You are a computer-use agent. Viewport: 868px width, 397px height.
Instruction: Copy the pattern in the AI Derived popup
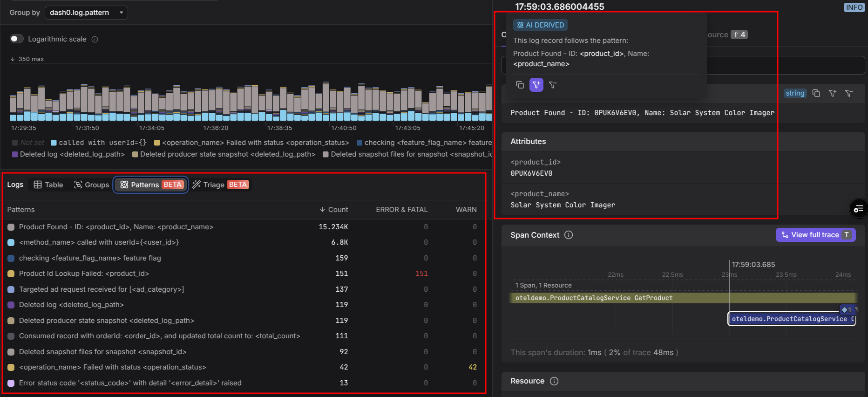520,85
